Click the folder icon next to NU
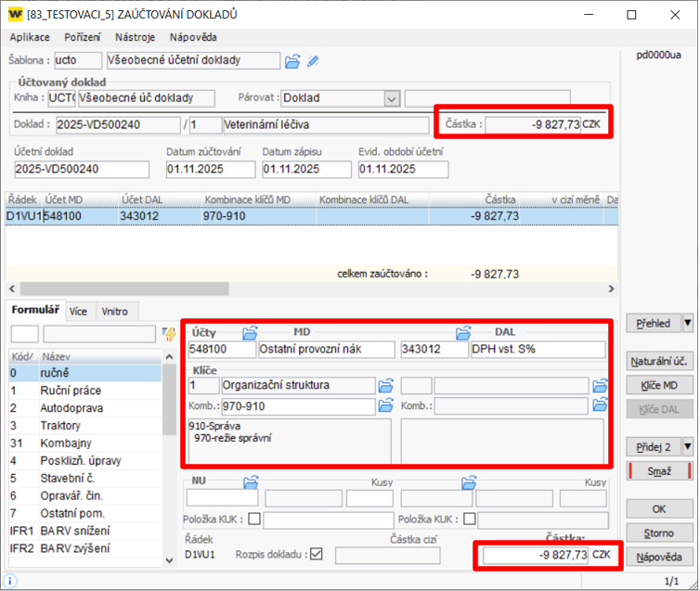Screen dimensions: 700x591 (x=250, y=482)
